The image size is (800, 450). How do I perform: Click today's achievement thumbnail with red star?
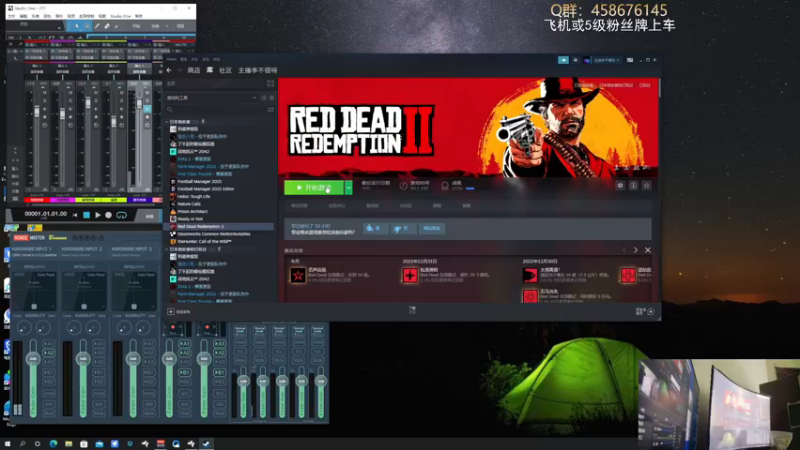pos(297,276)
